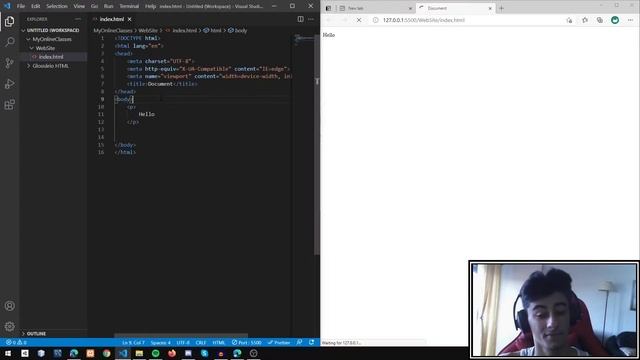Click the editor minimap preview
This screenshot has height=360, width=640.
point(304,39)
